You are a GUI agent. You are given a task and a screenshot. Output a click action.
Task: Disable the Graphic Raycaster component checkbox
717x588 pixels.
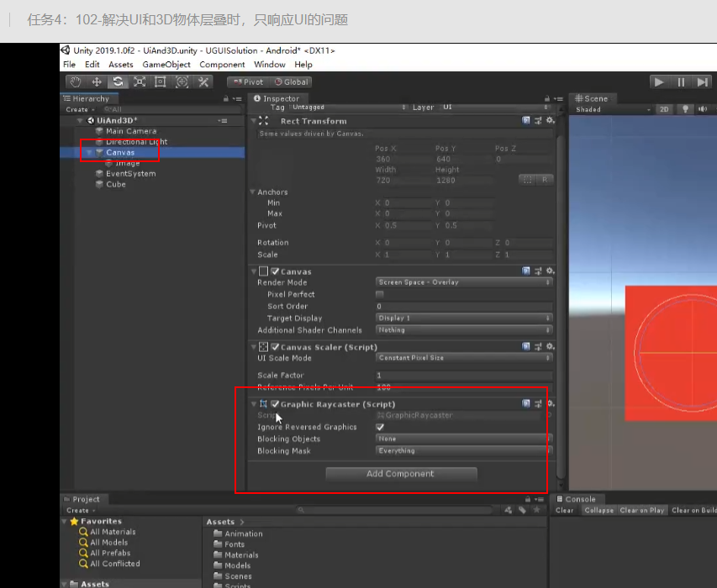[275, 404]
